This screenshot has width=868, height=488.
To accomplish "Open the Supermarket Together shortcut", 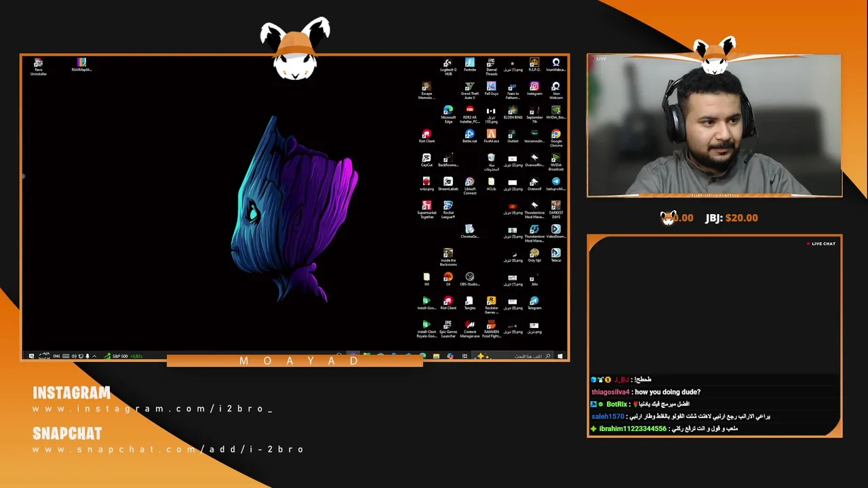I will (x=427, y=209).
